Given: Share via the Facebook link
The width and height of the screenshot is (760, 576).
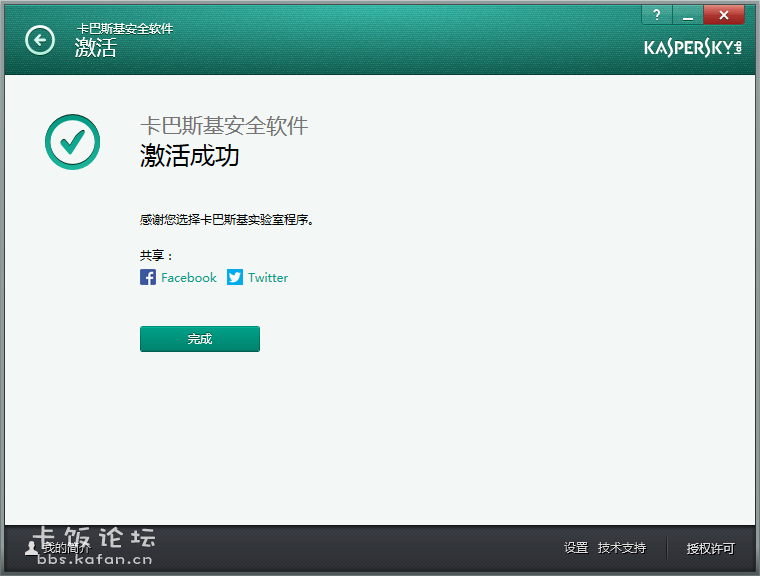Looking at the screenshot, I should (189, 277).
